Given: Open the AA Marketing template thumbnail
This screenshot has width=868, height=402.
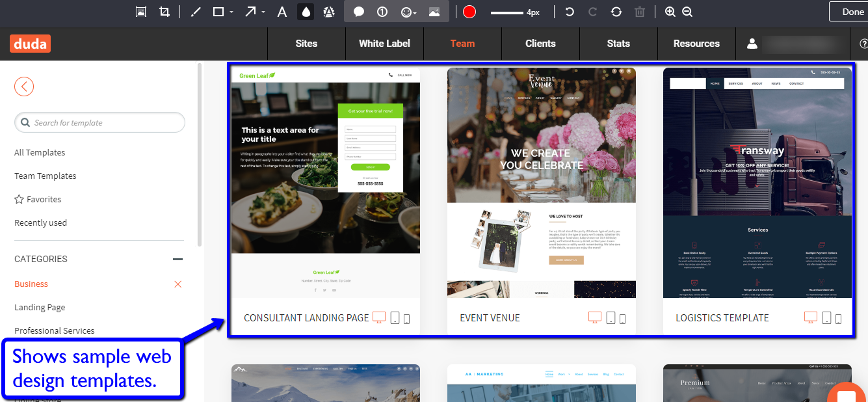Looking at the screenshot, I should pos(542,383).
